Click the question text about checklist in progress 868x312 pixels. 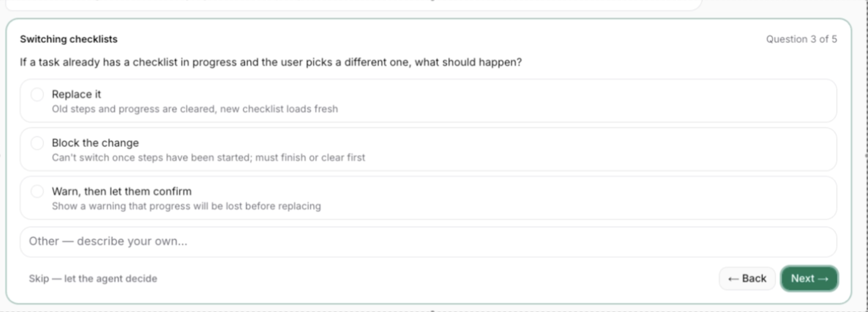271,62
